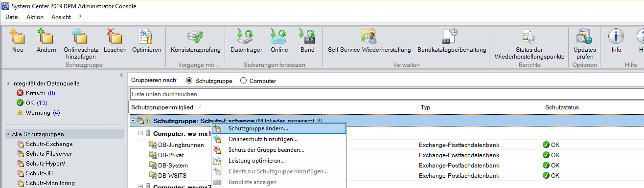Collapse the Alle Schutzgruppen tree
The image size is (644, 188).
8,134
